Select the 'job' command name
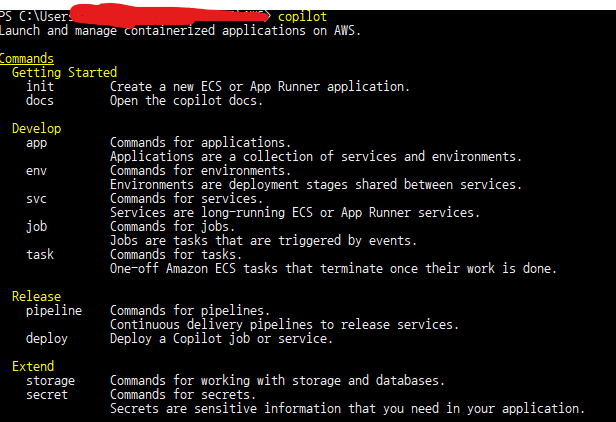616x422 pixels. pyautogui.click(x=37, y=227)
